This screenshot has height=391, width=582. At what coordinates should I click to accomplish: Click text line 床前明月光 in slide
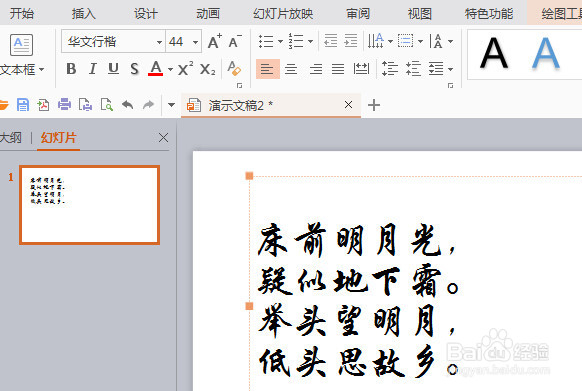point(356,241)
